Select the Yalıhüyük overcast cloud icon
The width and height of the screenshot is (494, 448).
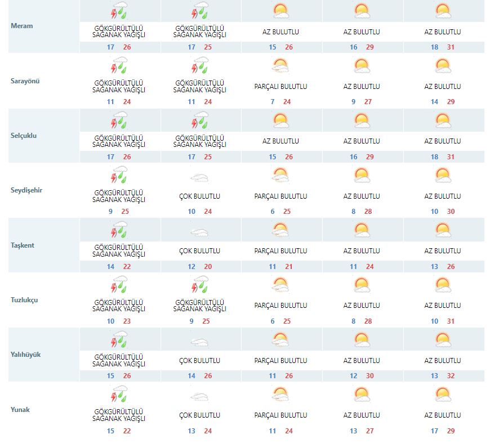click(x=200, y=342)
